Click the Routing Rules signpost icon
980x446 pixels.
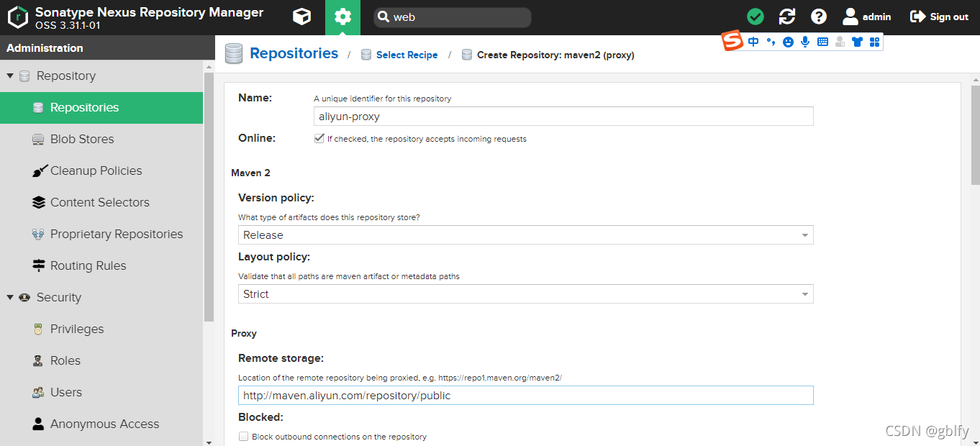pyautogui.click(x=39, y=266)
